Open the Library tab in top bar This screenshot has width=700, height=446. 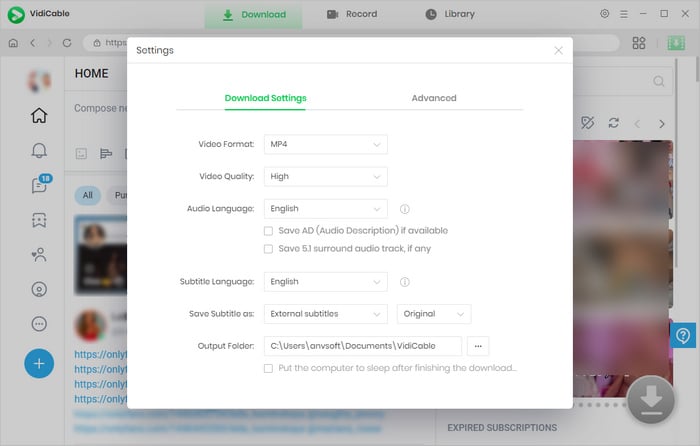(450, 14)
